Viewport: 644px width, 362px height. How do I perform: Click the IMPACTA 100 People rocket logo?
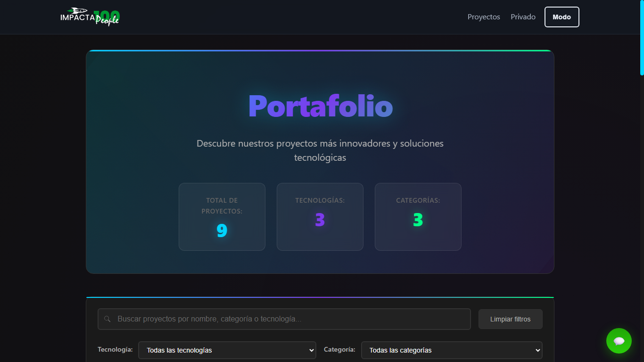(x=90, y=17)
